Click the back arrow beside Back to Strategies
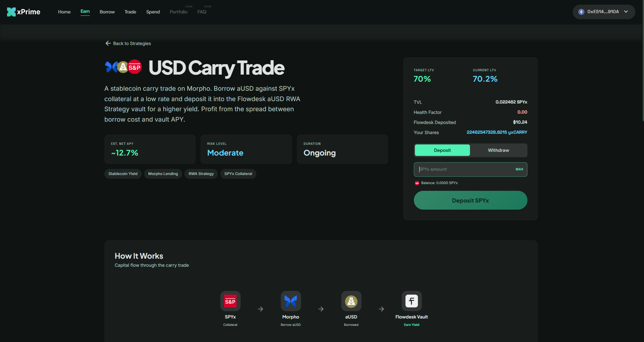The width and height of the screenshot is (644, 342). pos(108,43)
